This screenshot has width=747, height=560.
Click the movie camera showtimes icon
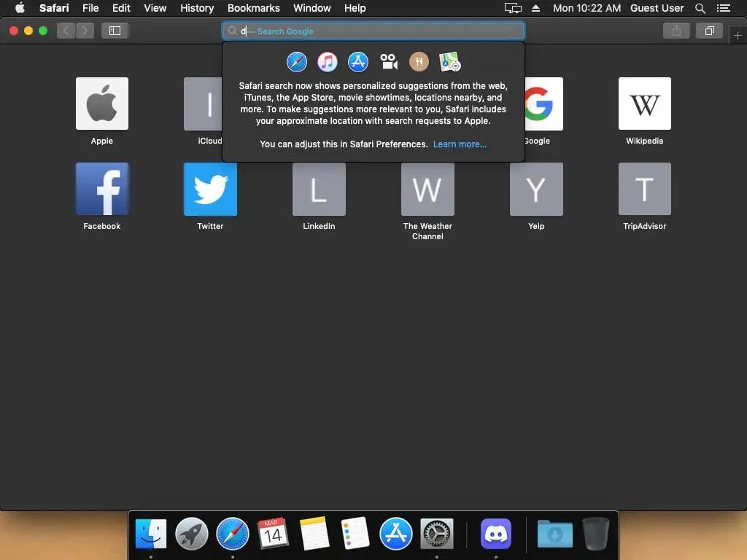tap(389, 62)
